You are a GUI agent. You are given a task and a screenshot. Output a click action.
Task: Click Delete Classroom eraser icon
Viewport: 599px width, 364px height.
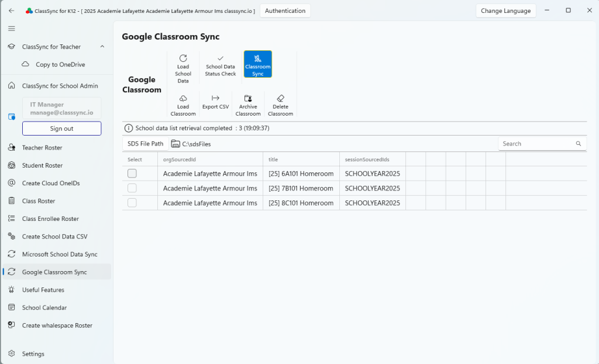[x=280, y=98]
